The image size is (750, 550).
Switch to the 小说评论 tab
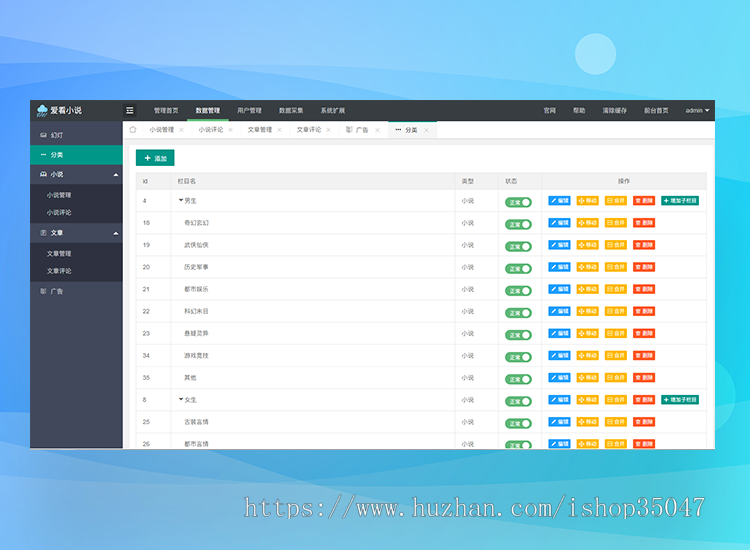(211, 130)
